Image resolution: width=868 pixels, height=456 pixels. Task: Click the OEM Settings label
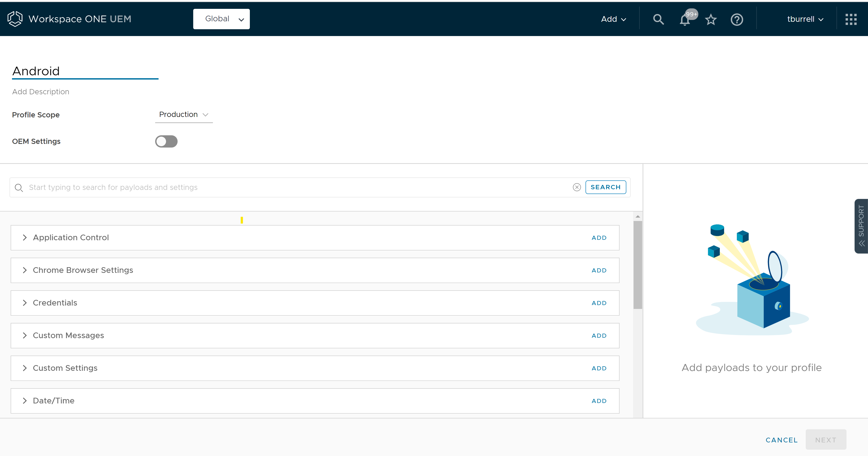coord(36,142)
